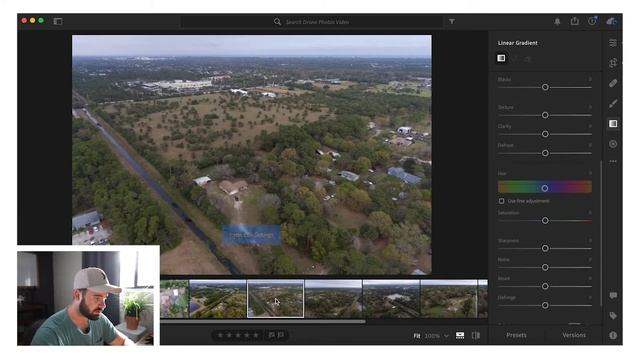Click the Share export icon
Image resolution: width=640 pixels, height=360 pixels.
tap(575, 21)
